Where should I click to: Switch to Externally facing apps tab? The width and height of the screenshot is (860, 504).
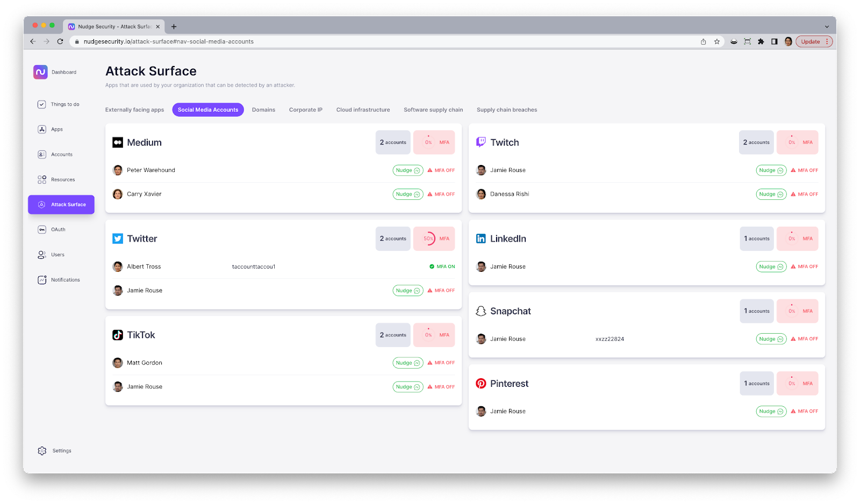[x=134, y=110]
